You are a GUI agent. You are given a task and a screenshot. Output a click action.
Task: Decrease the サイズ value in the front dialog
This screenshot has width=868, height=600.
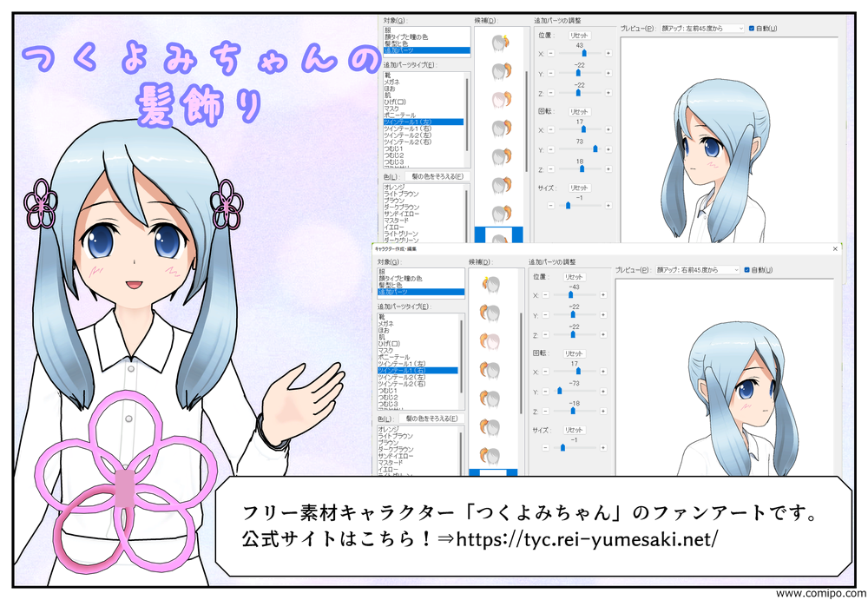tap(545, 448)
